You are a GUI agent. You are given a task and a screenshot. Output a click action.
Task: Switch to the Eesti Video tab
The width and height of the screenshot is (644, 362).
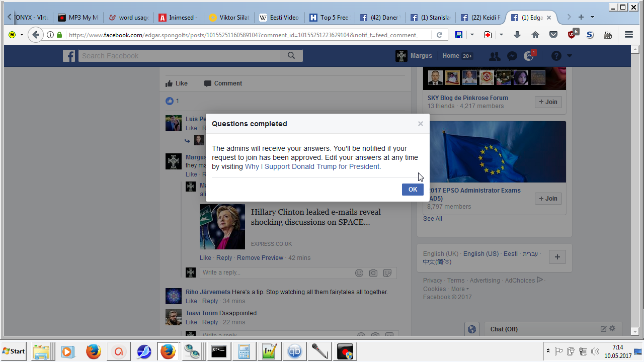coord(279,17)
